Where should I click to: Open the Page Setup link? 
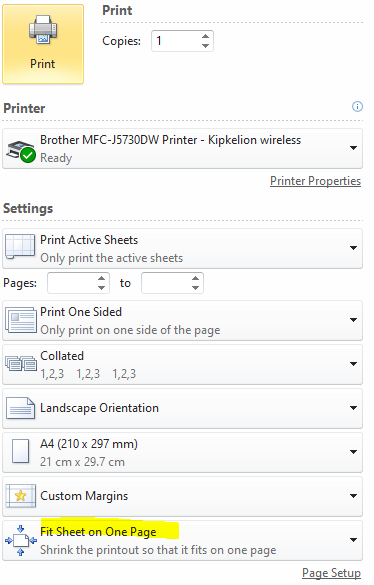331,573
